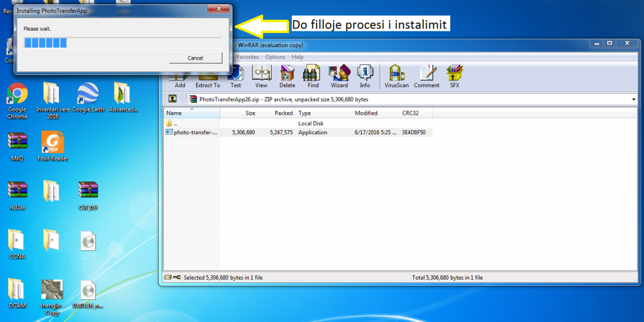Sort files by CRC32 column
This screenshot has width=644, height=322.
[x=415, y=113]
